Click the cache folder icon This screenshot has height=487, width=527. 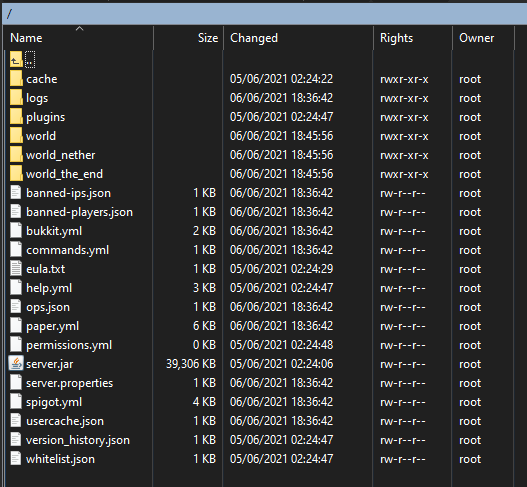[x=16, y=79]
